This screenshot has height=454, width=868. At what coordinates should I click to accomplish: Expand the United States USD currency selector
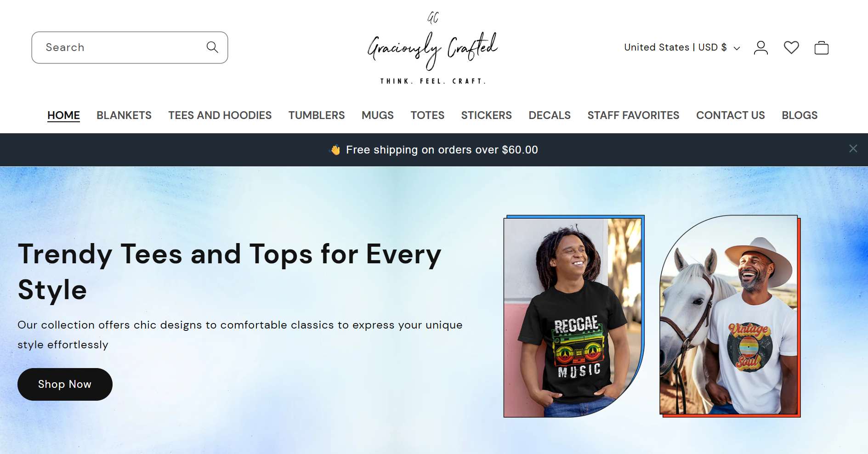[682, 47]
